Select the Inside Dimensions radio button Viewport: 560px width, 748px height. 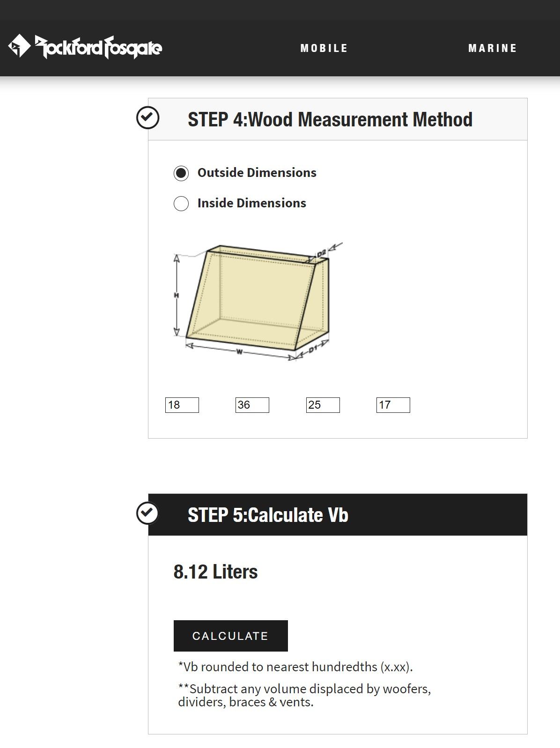(181, 204)
